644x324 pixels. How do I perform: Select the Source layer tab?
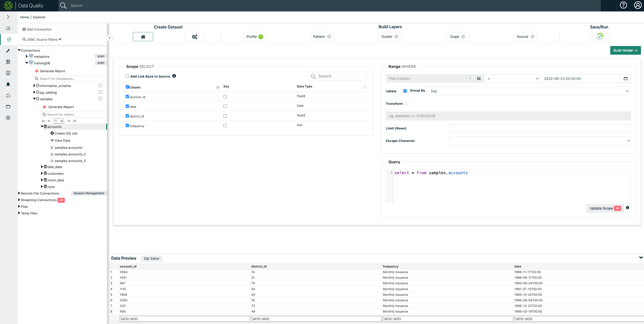point(525,37)
